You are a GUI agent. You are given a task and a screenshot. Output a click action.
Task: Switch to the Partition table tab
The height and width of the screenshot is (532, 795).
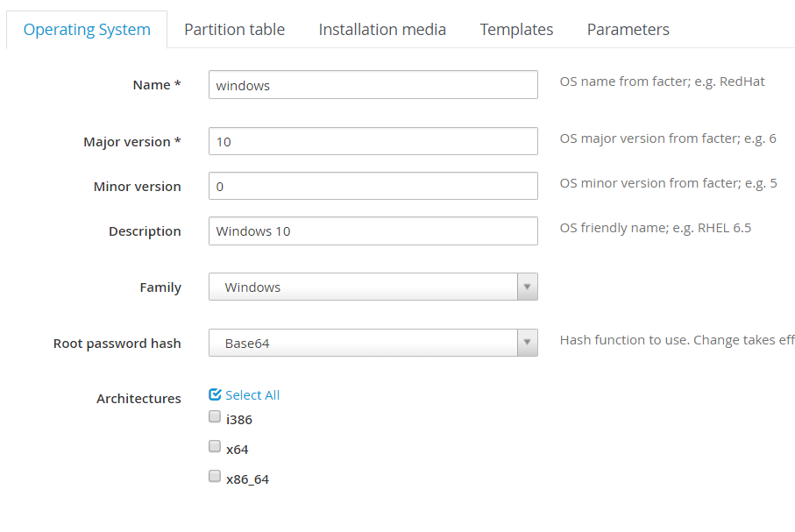pyautogui.click(x=234, y=30)
